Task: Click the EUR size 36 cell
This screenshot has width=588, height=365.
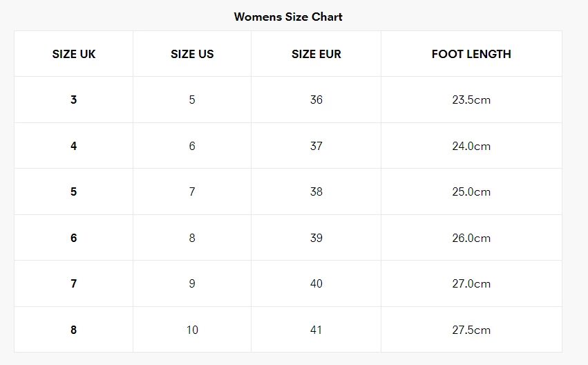Action: tap(316, 100)
